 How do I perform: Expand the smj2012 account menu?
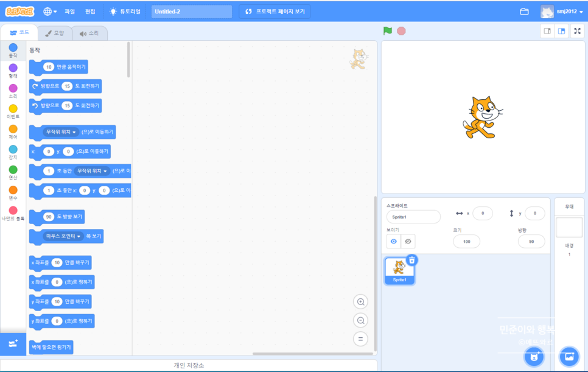point(561,12)
